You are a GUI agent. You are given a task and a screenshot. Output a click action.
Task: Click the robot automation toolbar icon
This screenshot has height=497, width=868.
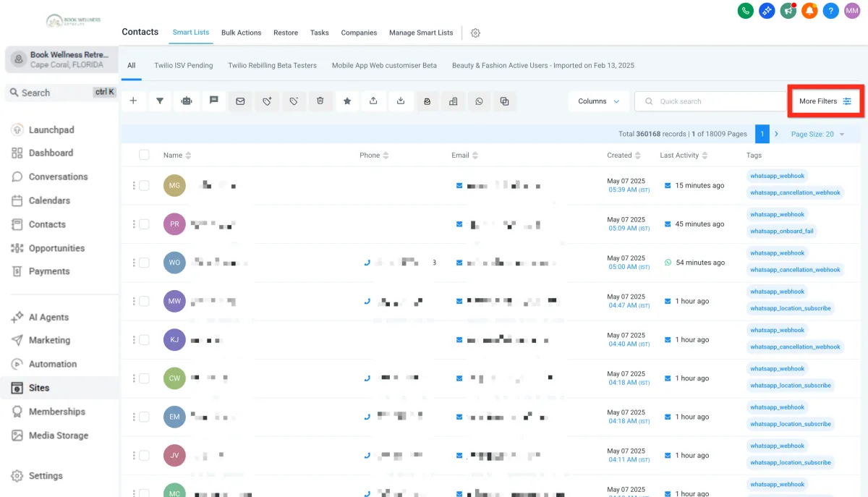[187, 101]
